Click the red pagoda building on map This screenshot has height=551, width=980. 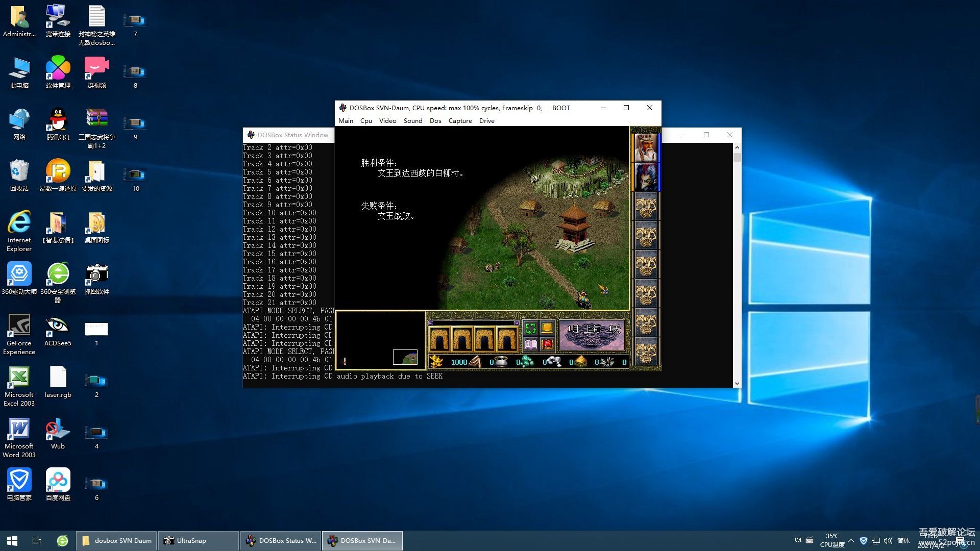(x=575, y=226)
